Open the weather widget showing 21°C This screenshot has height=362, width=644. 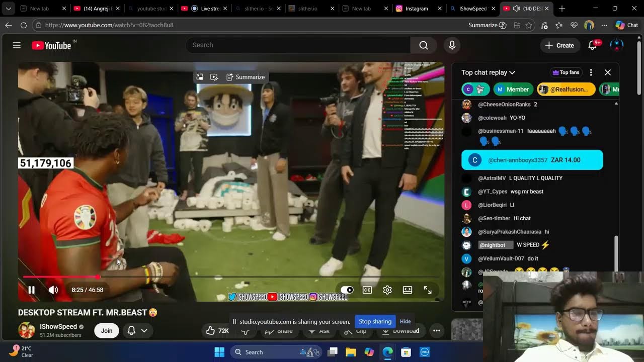pyautogui.click(x=21, y=351)
